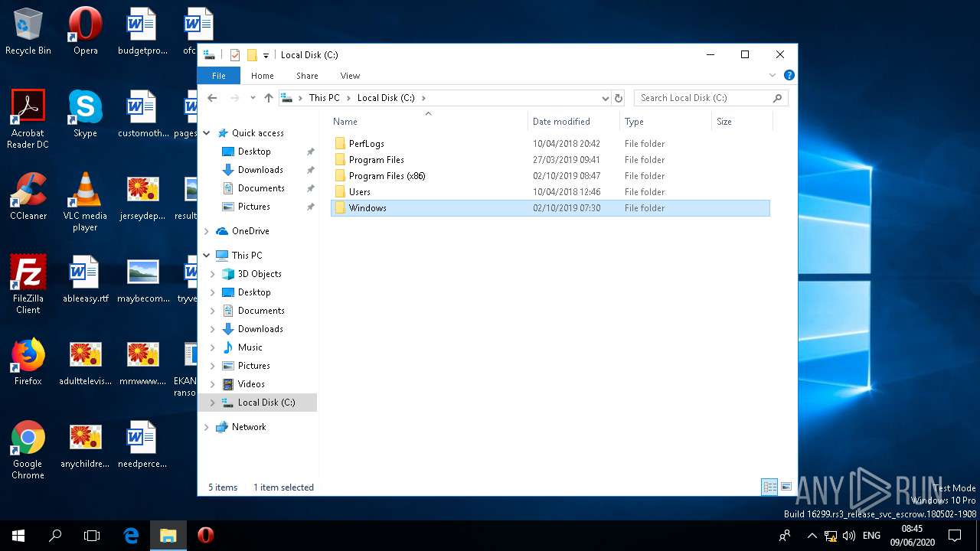Open Explorer Help icon

789,75
